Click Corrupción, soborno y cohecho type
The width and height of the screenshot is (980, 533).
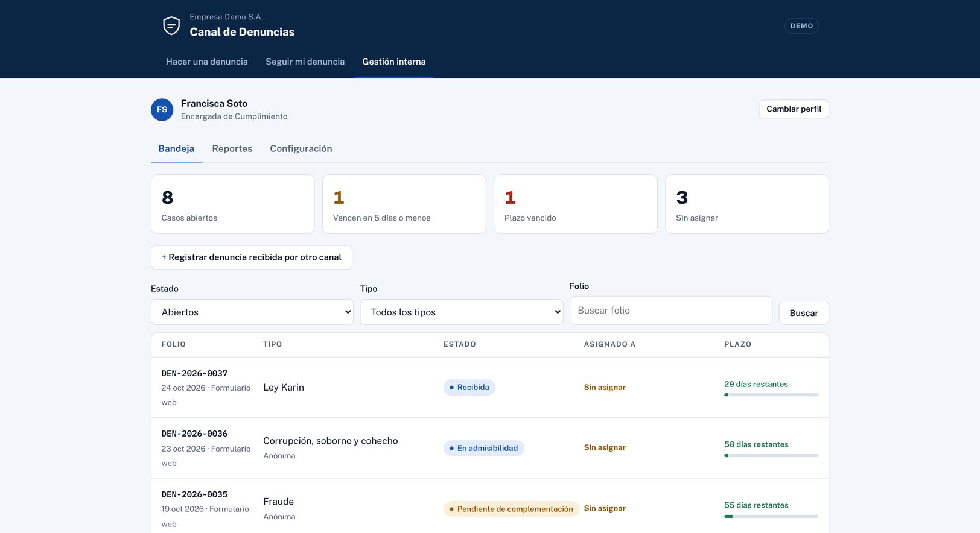[x=331, y=441]
